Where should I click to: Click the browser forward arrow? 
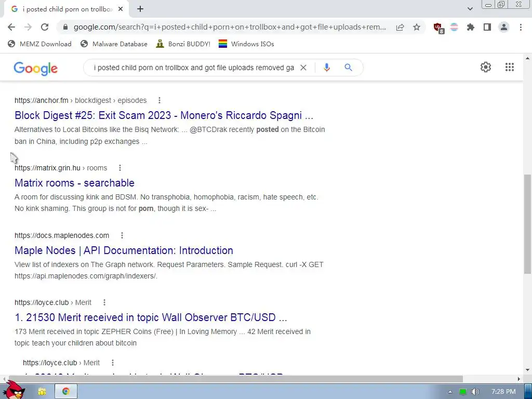click(28, 27)
